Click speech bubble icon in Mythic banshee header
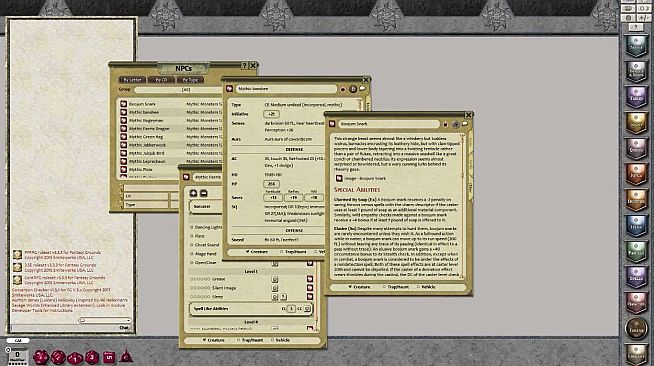The image size is (654, 366). click(x=362, y=88)
